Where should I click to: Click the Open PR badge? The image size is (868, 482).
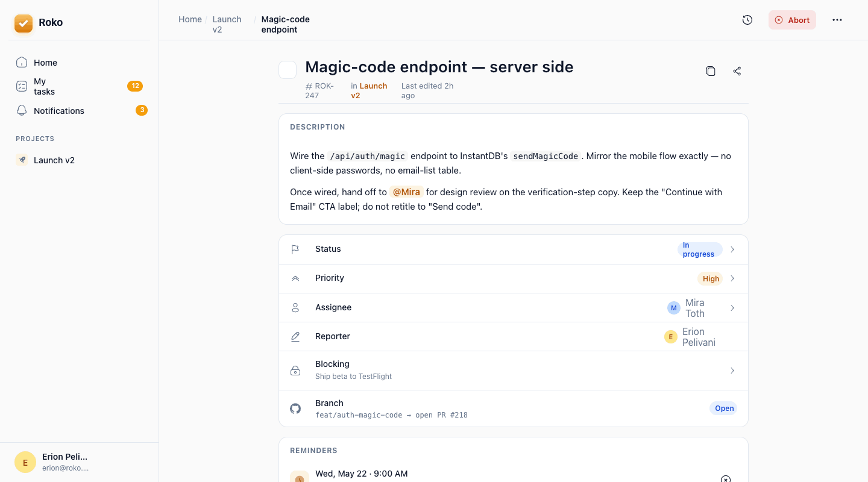tap(724, 408)
